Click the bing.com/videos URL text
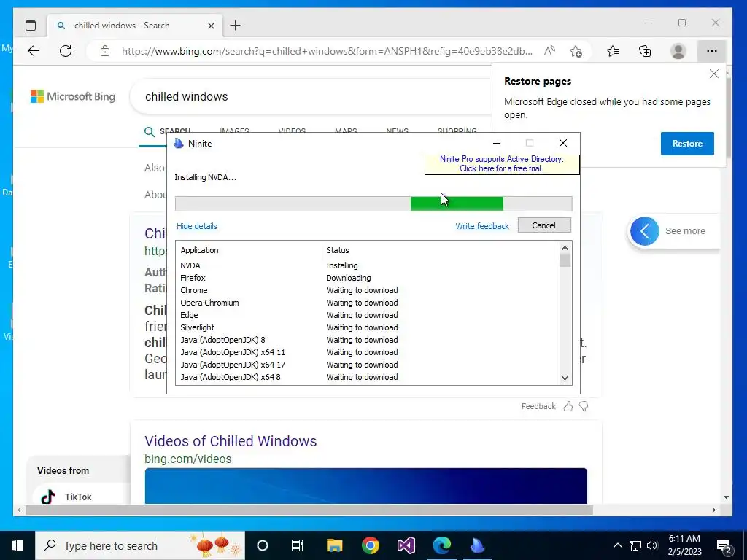This screenshot has height=560, width=747. [188, 459]
